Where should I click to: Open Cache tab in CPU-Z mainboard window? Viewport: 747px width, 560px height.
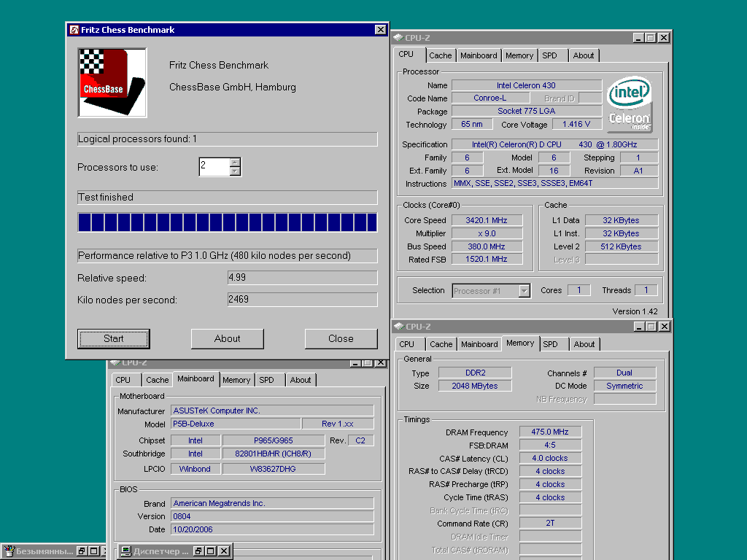click(158, 380)
